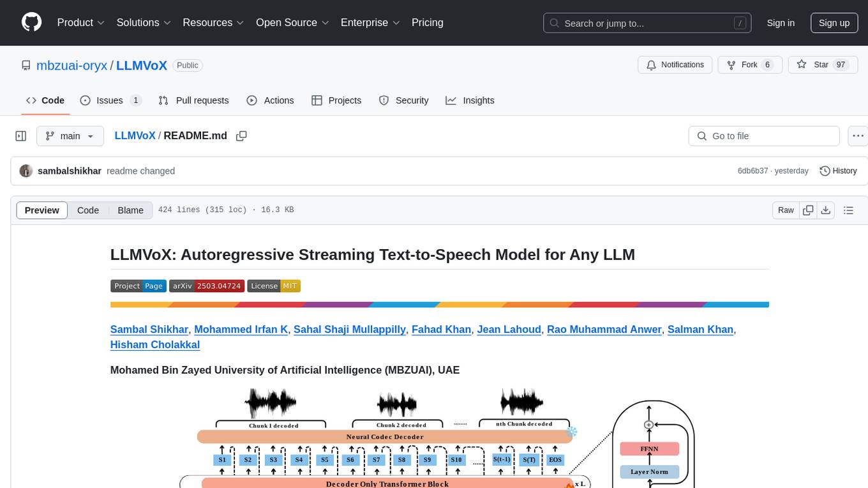Viewport: 868px width, 488px height.
Task: Select the Preview view
Action: point(42,210)
